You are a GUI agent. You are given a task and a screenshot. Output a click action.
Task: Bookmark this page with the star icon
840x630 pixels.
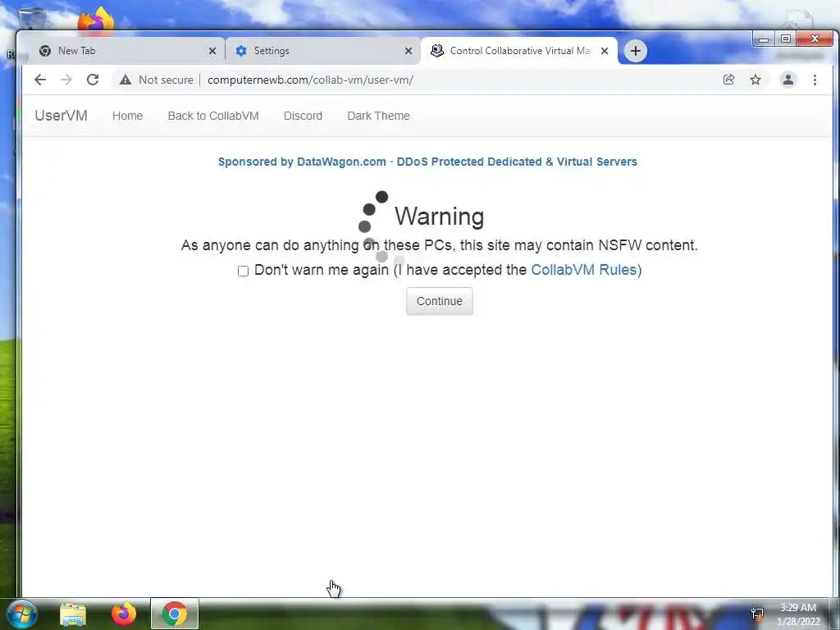tap(756, 80)
